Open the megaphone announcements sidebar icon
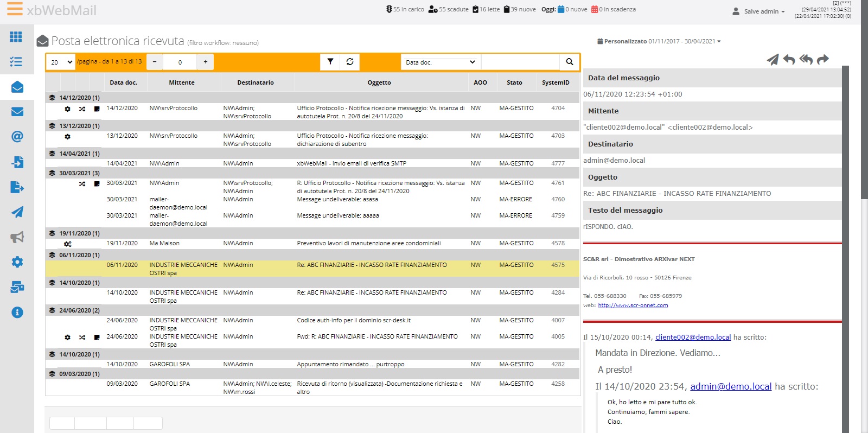Image resolution: width=868 pixels, height=433 pixels. tap(17, 237)
